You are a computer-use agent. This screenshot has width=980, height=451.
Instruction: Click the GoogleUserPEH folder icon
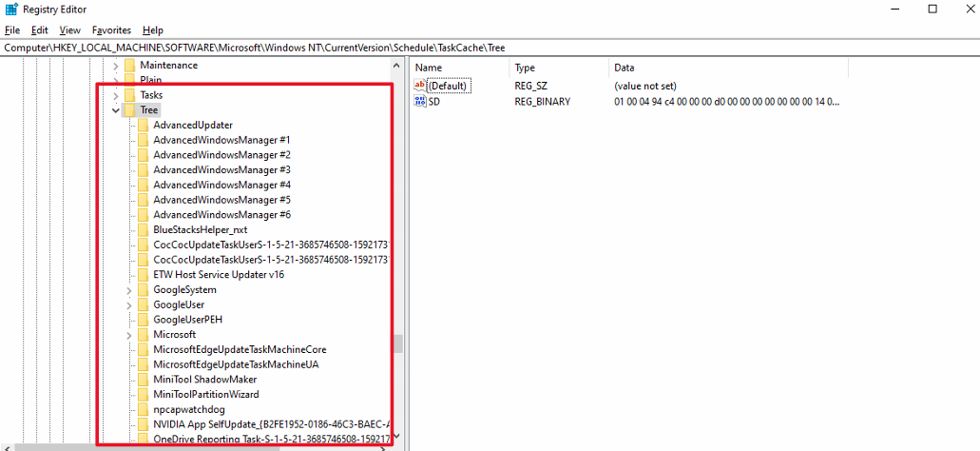[144, 320]
